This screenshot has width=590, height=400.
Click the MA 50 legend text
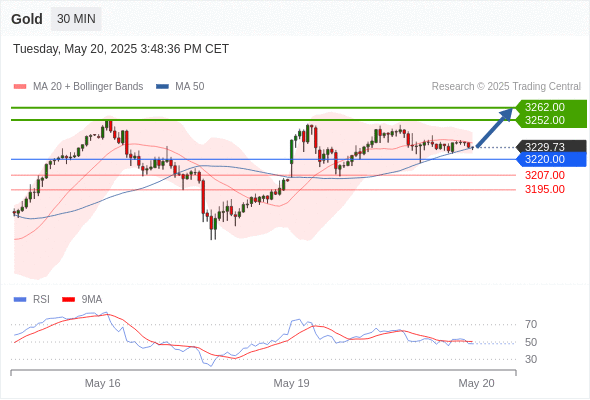[190, 87]
